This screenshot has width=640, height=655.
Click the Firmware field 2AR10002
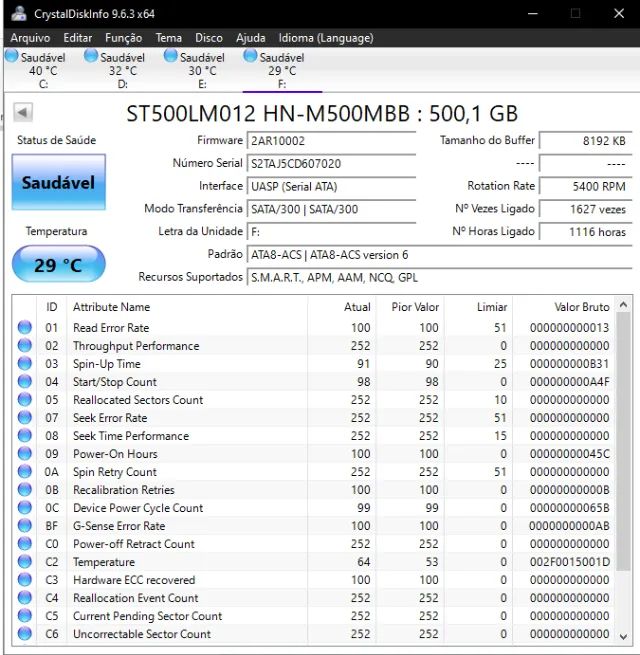click(332, 141)
